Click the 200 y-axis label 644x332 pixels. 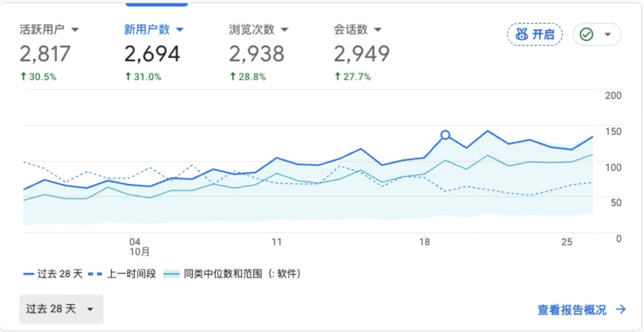coord(613,96)
